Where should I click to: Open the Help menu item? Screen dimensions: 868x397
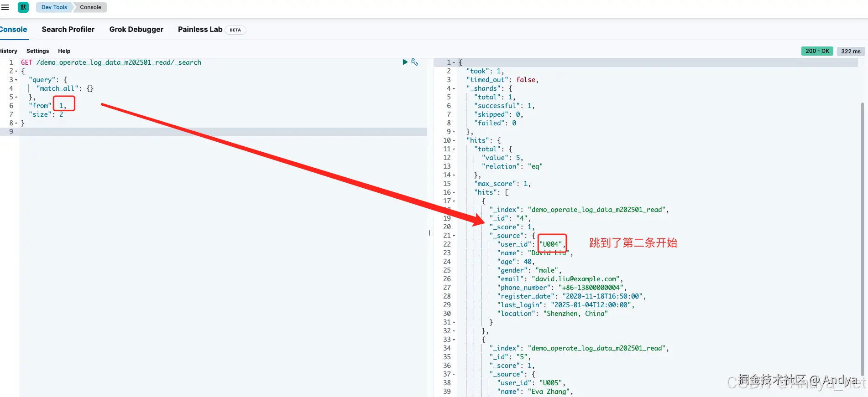click(64, 51)
